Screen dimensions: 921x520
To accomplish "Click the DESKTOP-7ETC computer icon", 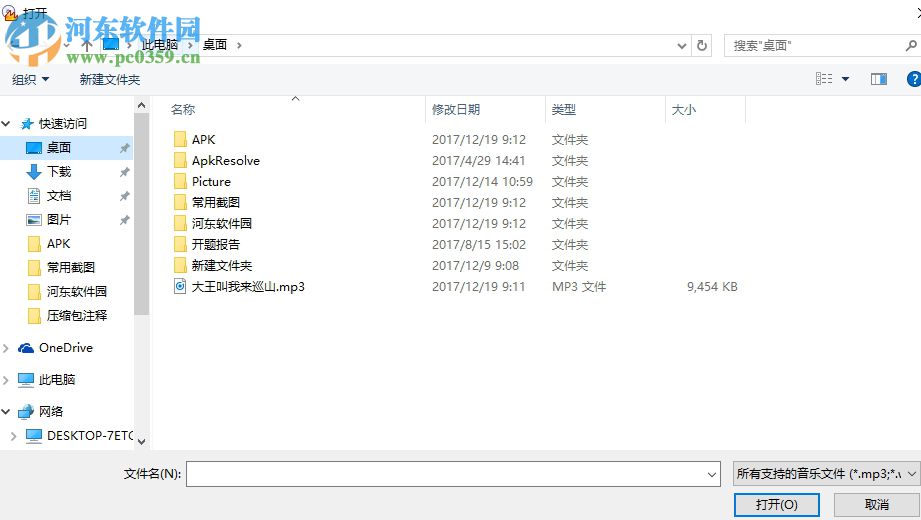I will (34, 435).
